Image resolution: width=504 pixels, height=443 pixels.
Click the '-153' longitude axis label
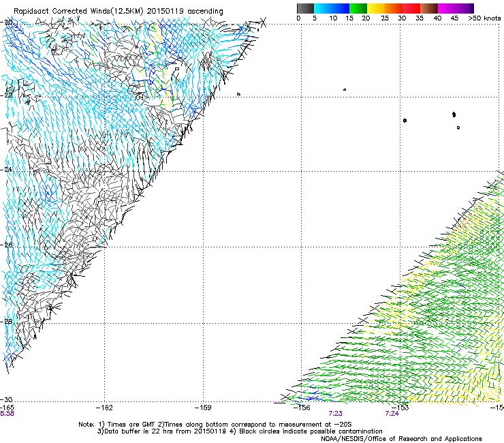point(400,408)
